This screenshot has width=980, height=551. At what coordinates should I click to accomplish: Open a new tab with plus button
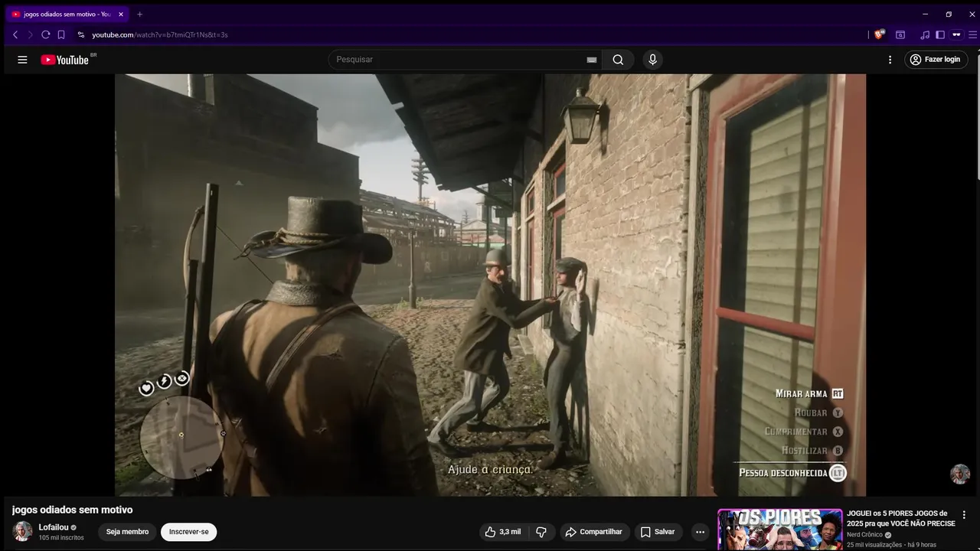[x=139, y=14]
